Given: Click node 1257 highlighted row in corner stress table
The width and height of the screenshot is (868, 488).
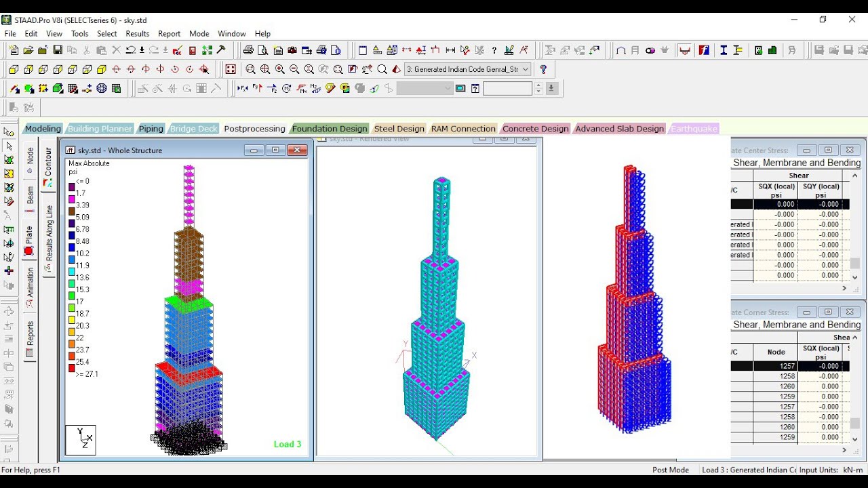Looking at the screenshot, I should (790, 366).
